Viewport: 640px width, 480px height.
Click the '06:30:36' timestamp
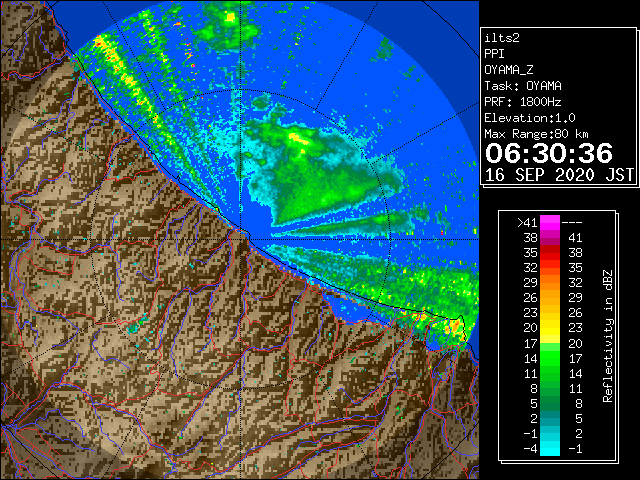(x=549, y=153)
